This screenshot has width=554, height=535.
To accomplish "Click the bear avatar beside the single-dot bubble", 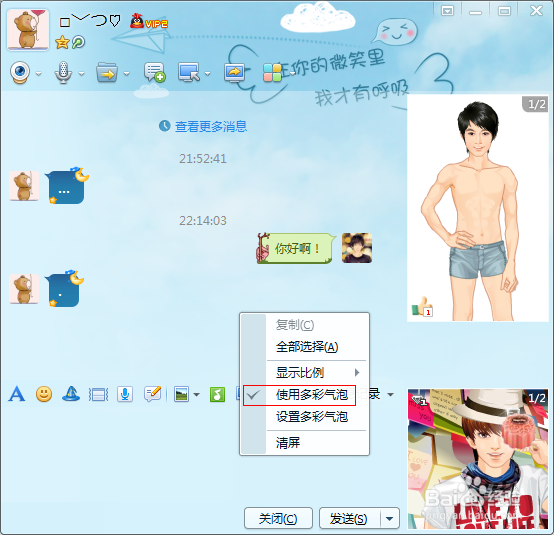I will [24, 289].
